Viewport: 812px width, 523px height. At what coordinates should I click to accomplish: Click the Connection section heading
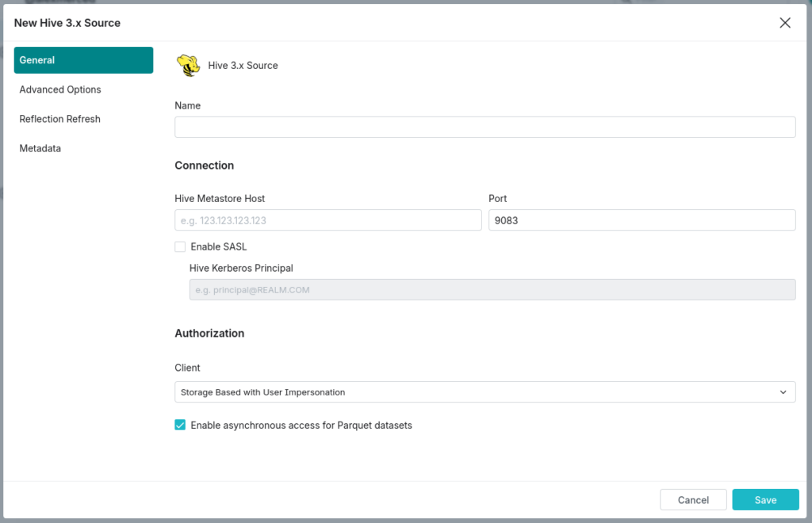204,166
